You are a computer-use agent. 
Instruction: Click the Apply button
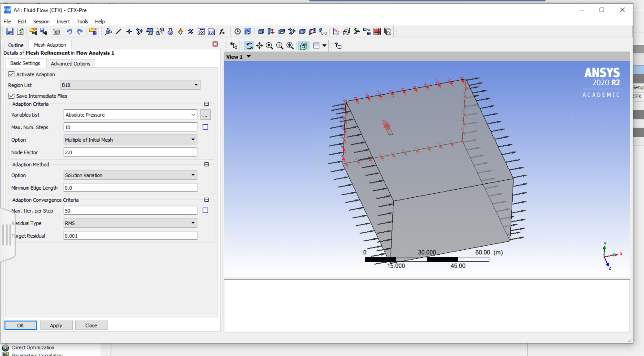[x=56, y=325]
